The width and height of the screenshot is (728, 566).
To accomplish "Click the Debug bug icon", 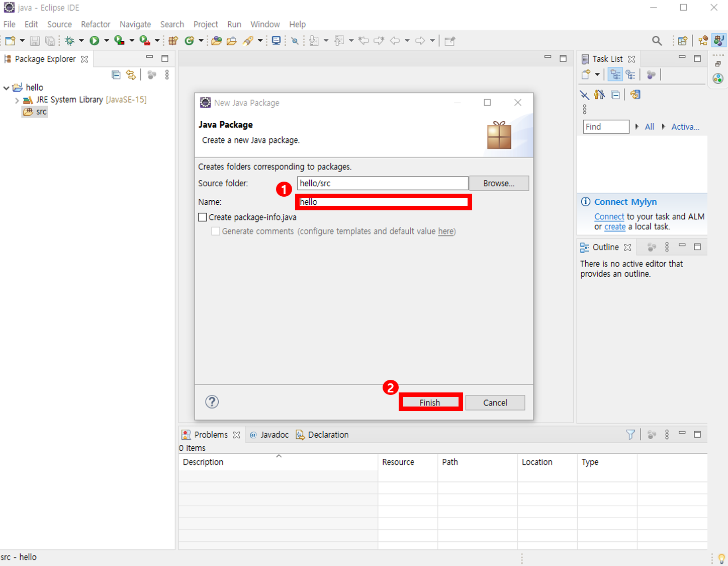I will pos(69,41).
